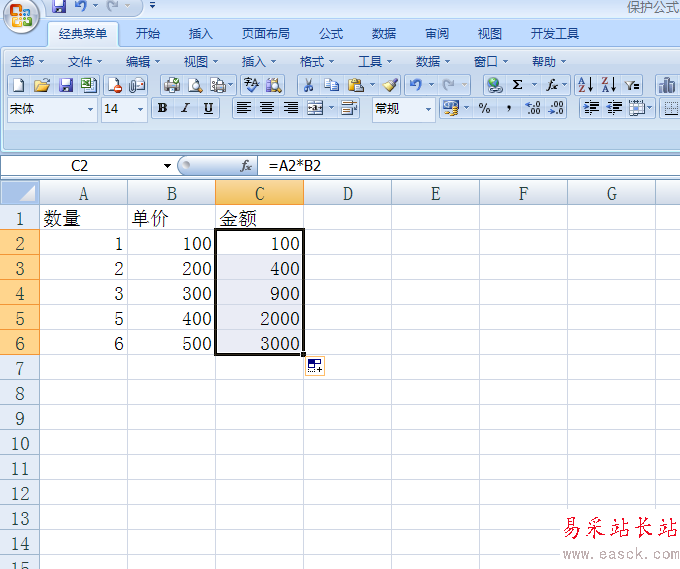The width and height of the screenshot is (680, 569).
Task: Expand the AutoSum dropdown arrow
Action: [534, 85]
